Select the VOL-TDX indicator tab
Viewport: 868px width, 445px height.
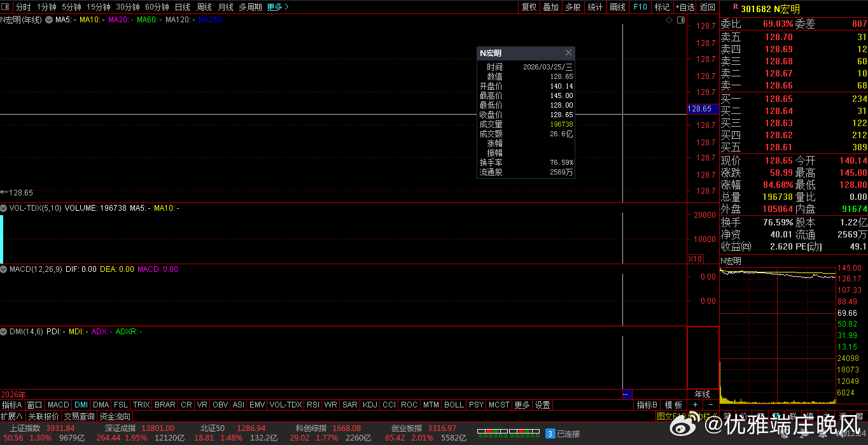point(286,405)
